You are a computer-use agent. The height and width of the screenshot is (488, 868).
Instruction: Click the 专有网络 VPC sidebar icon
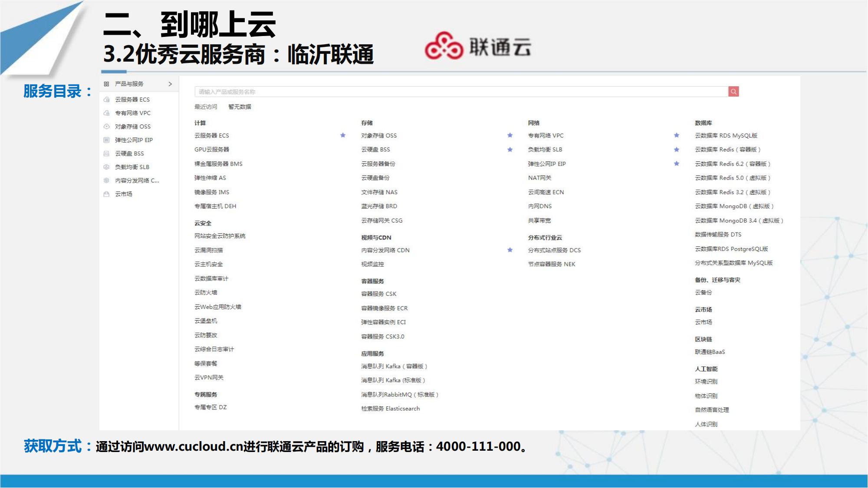click(x=106, y=113)
